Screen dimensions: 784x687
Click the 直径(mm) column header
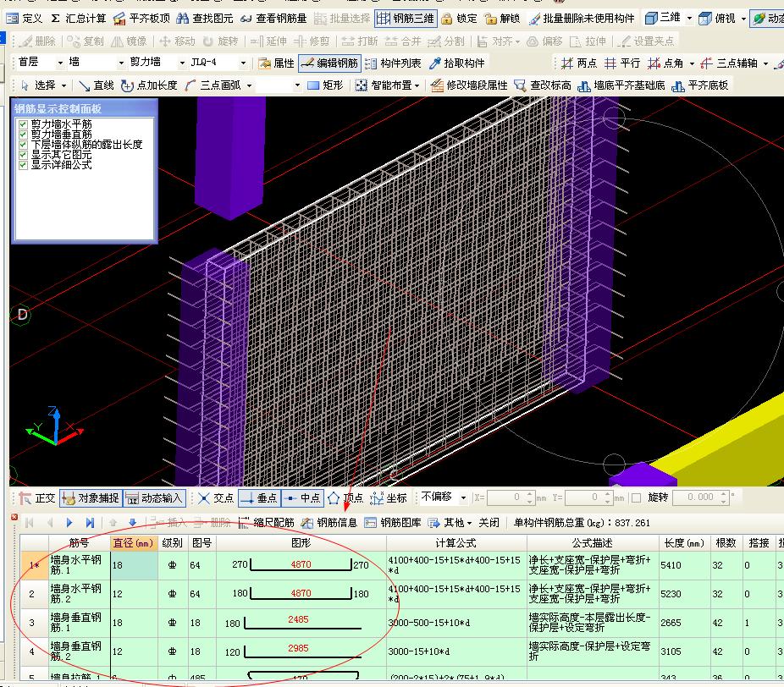point(134,543)
